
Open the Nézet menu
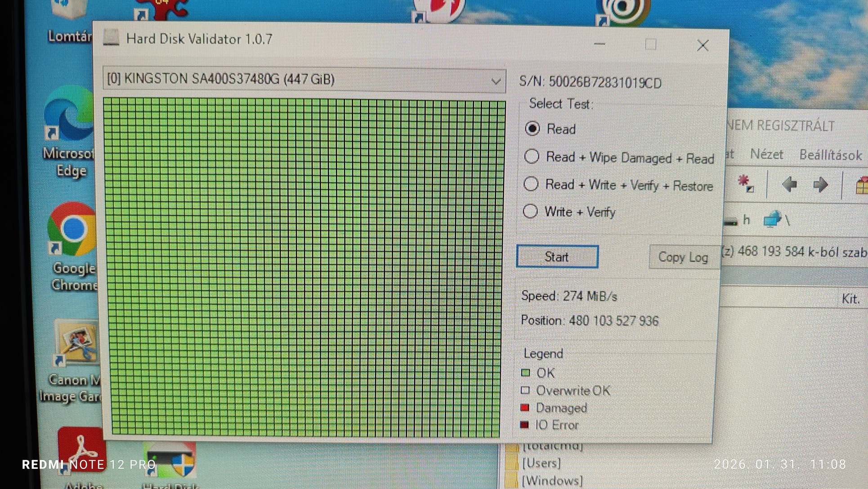(766, 155)
